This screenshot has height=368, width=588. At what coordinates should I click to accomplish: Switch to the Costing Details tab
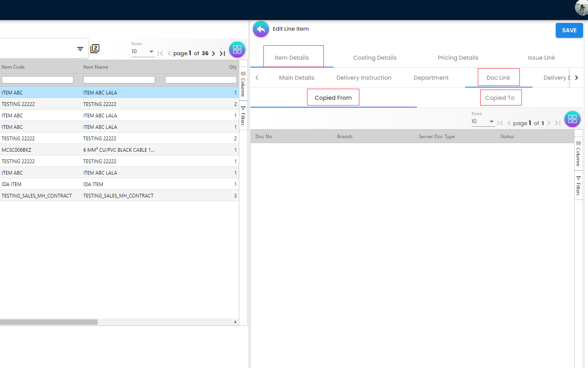[374, 58]
